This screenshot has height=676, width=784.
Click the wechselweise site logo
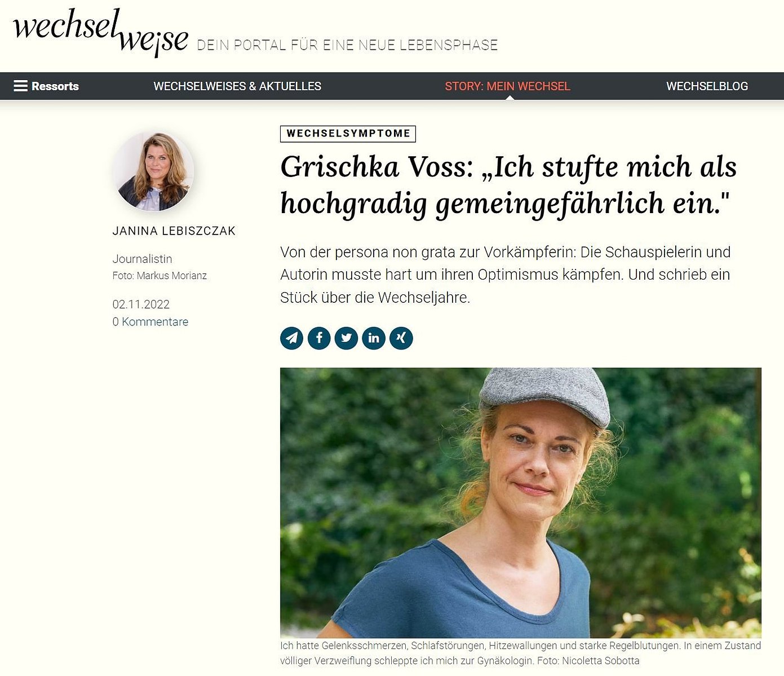100,32
